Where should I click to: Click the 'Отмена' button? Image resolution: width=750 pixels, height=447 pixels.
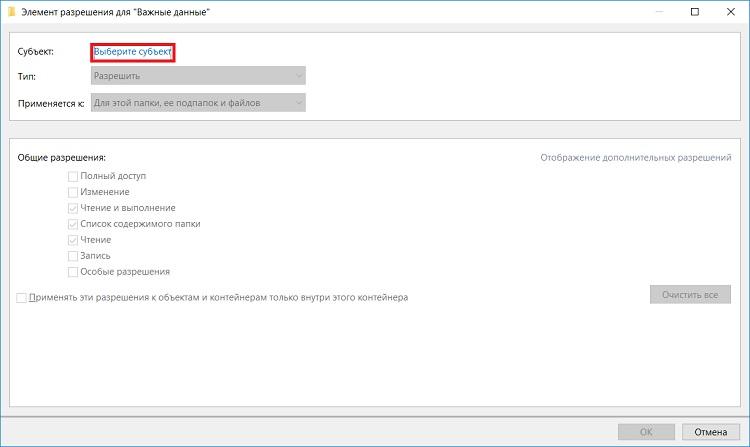coord(711,432)
